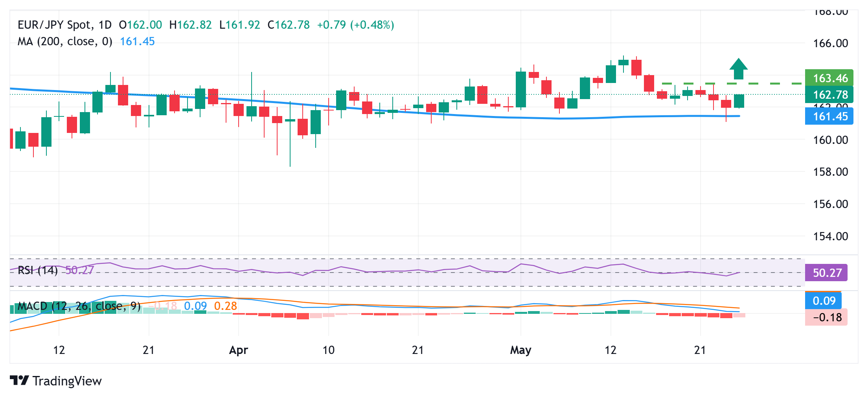
Task: Click the 166.00 level on price axis
Action: tap(830, 43)
